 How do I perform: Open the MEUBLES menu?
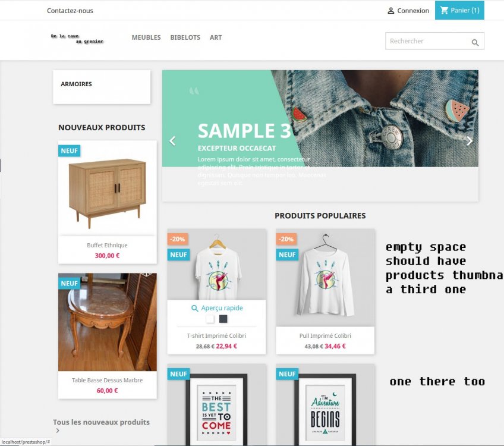point(146,37)
